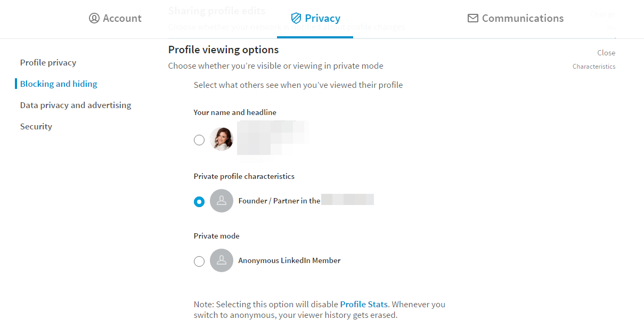Click the Privacy shield icon
644x336 pixels.
click(296, 18)
